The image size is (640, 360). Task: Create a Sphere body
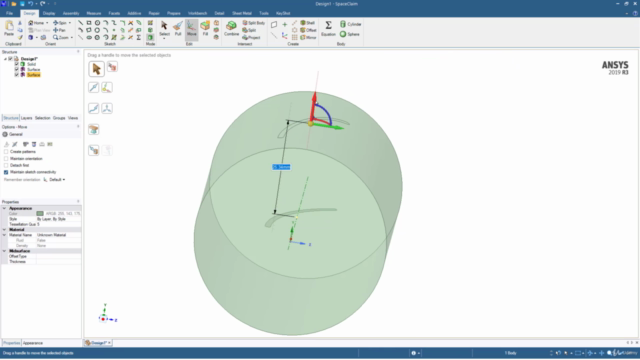point(350,34)
